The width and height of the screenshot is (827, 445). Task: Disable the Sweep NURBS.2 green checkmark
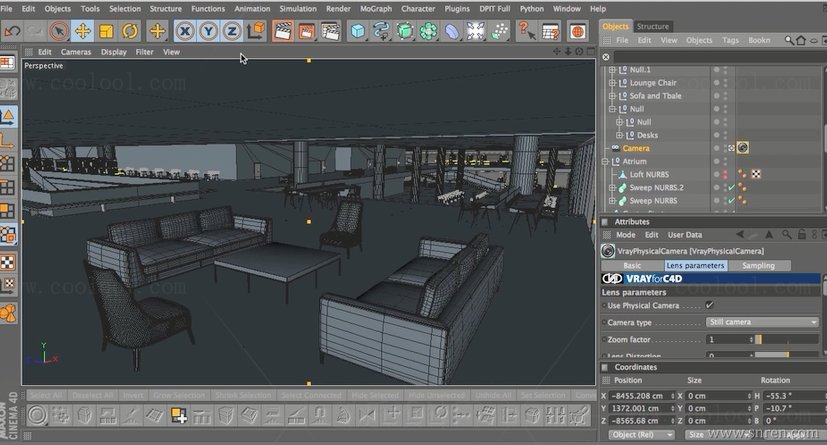click(x=732, y=187)
